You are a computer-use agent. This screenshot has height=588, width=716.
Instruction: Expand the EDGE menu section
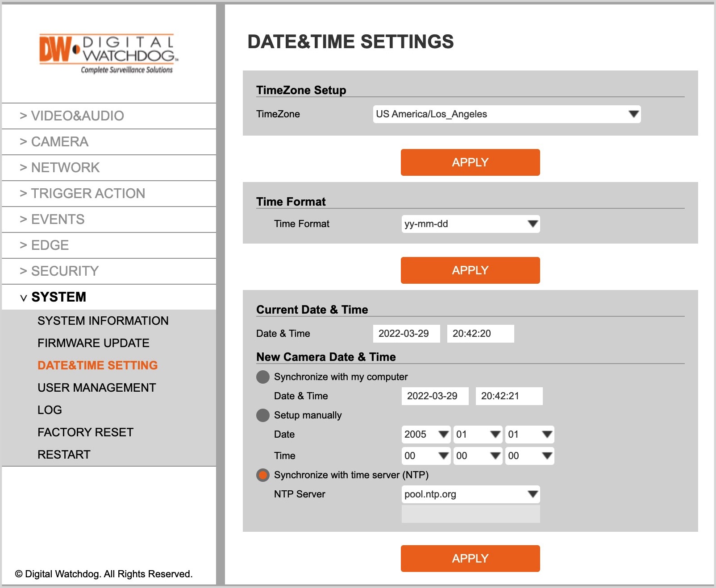click(109, 245)
